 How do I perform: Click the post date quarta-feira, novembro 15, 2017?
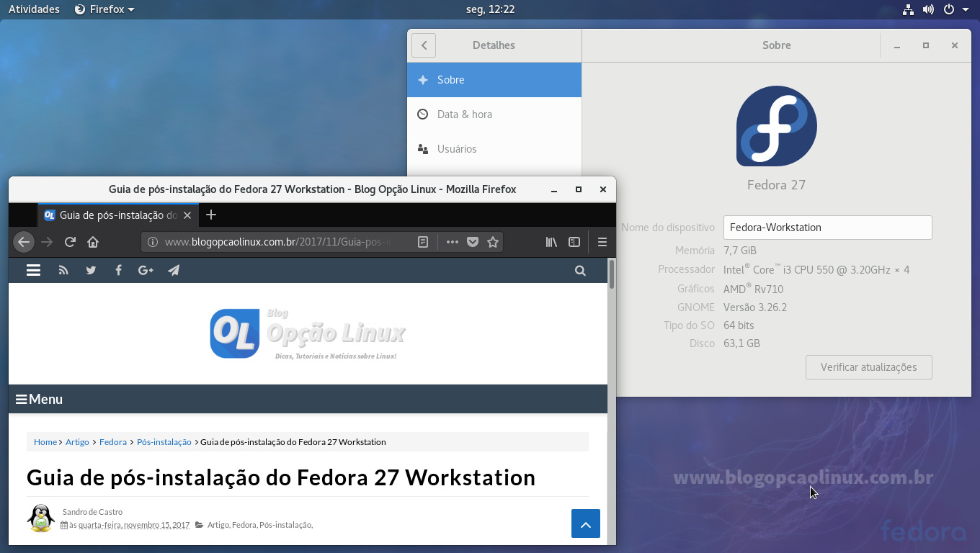coord(134,525)
